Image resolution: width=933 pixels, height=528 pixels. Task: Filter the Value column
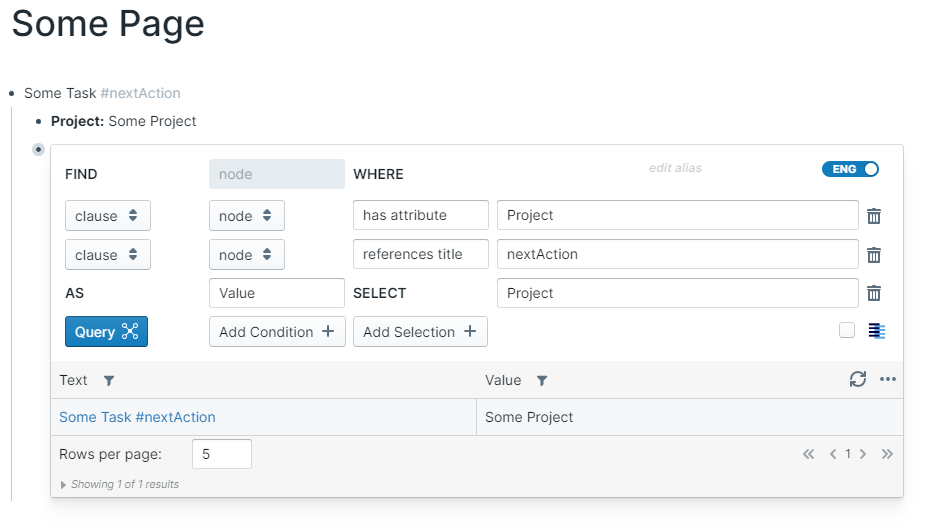coord(542,381)
